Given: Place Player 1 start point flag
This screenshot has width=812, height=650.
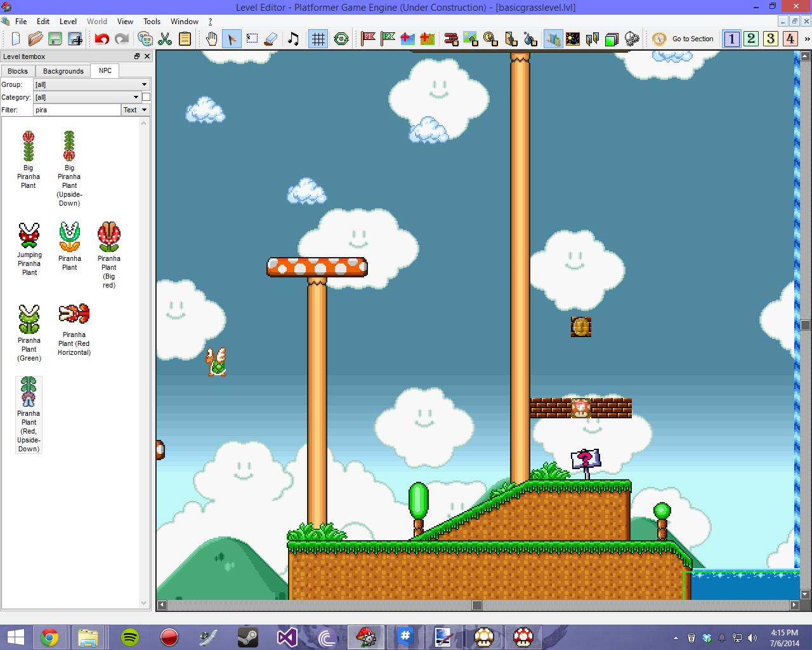Looking at the screenshot, I should [x=368, y=39].
